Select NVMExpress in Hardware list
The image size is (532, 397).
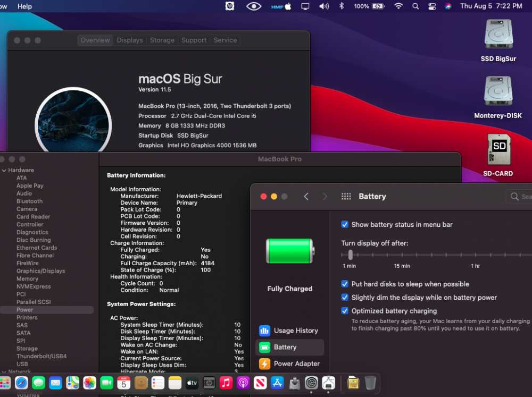(34, 286)
